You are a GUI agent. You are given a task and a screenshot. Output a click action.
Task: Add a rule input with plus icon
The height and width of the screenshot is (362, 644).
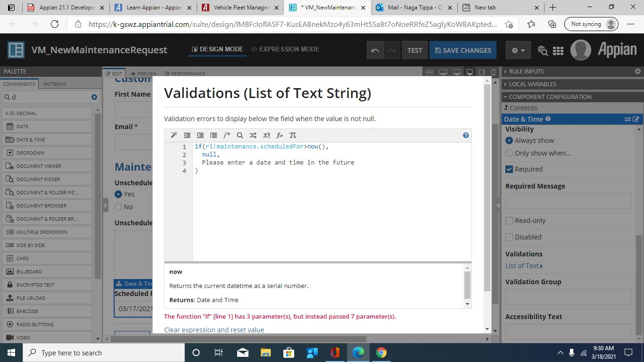pyautogui.click(x=637, y=71)
